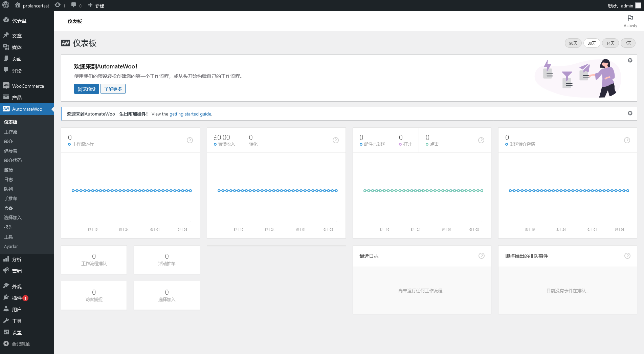Click the 活动推车 count card

167,260
